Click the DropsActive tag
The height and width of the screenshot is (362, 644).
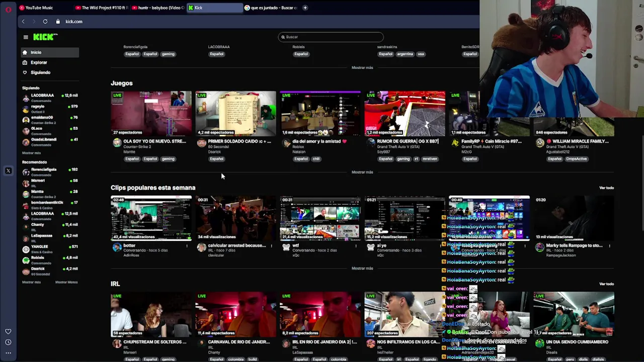576,159
